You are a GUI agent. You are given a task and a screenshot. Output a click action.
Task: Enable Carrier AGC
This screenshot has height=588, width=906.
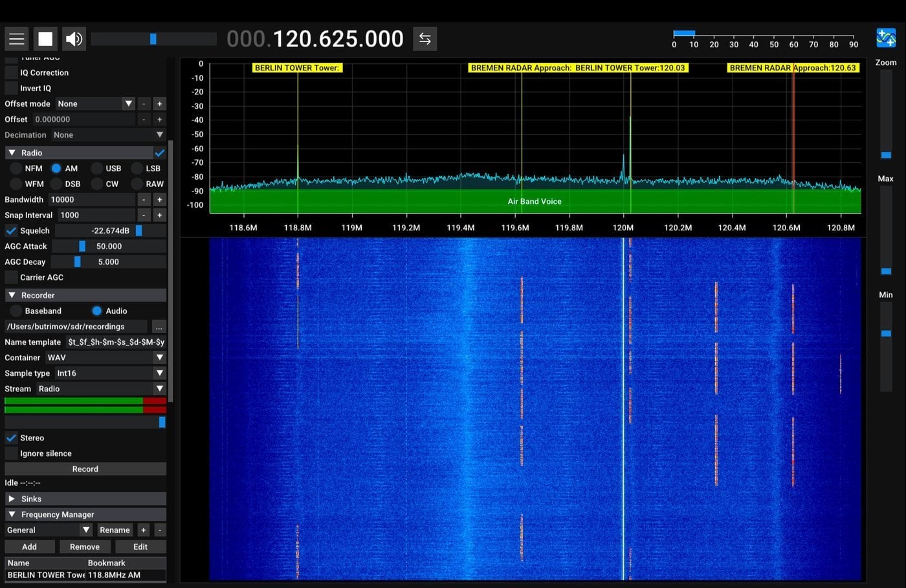pyautogui.click(x=10, y=277)
